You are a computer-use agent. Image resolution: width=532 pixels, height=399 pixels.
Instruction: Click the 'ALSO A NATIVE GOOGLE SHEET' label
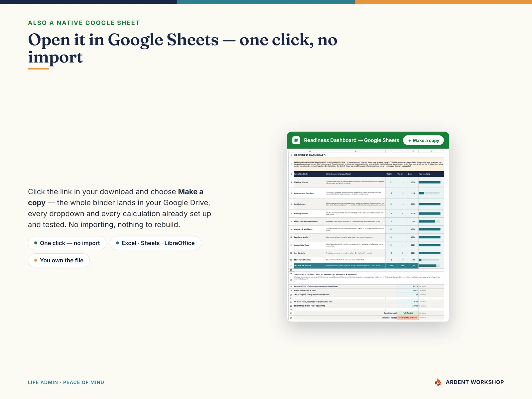pyautogui.click(x=84, y=23)
